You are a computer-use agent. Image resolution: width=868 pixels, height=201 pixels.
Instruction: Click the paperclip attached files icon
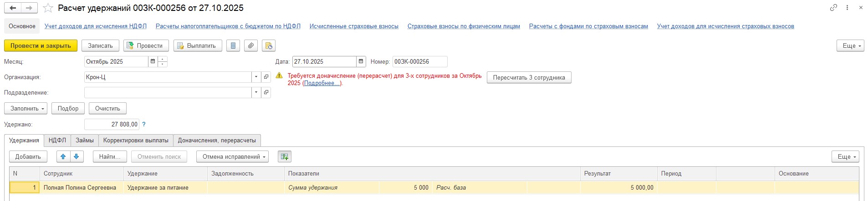(x=251, y=46)
